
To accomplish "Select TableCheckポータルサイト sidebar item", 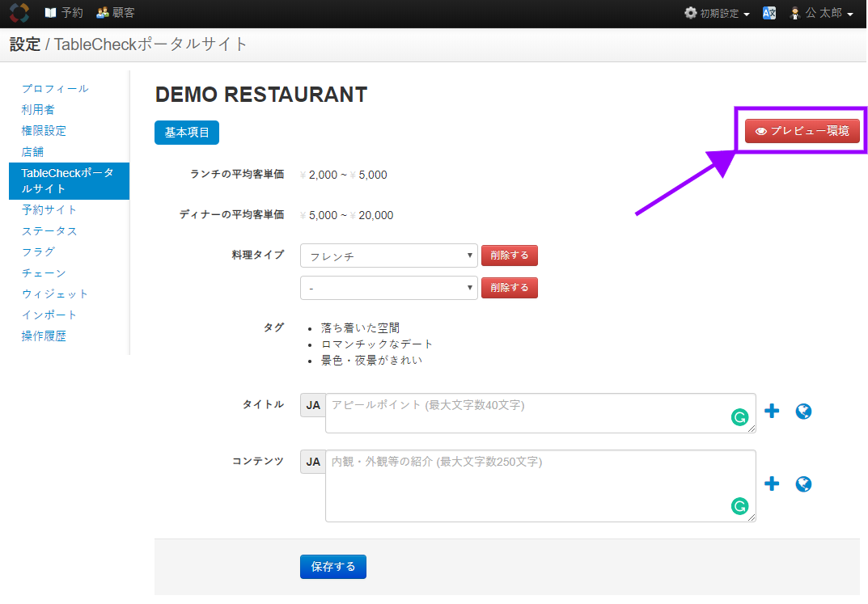I will [x=70, y=181].
